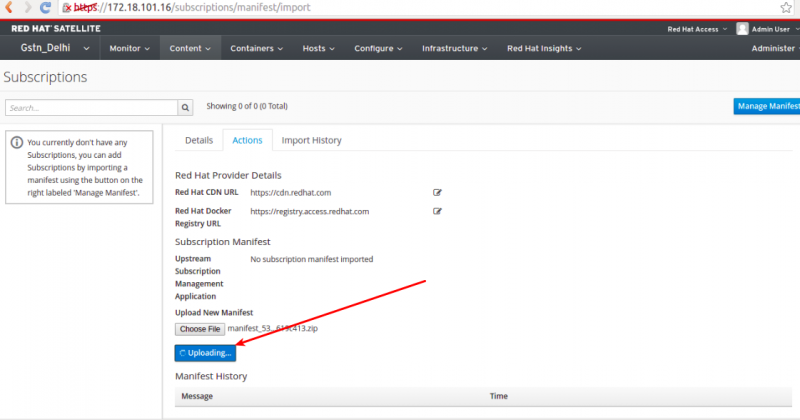Click the Admin User avatar icon
Image resolution: width=800 pixels, height=420 pixels.
(742, 29)
